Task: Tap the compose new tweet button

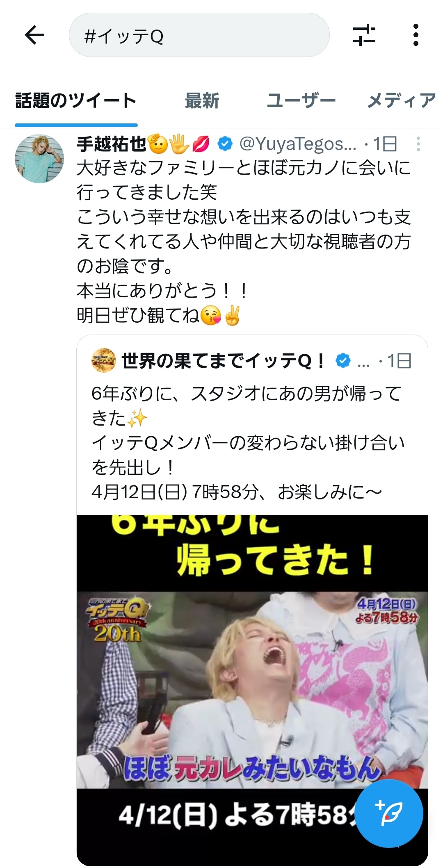Action: 389,813
